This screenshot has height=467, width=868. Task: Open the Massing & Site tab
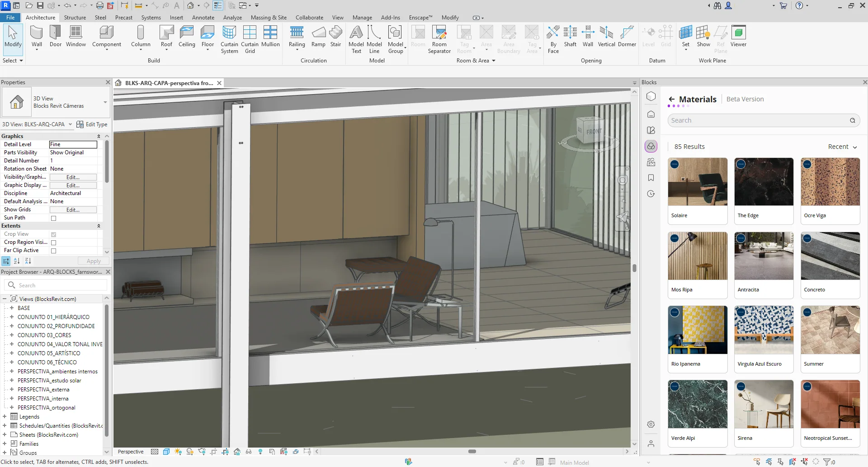[x=269, y=18]
